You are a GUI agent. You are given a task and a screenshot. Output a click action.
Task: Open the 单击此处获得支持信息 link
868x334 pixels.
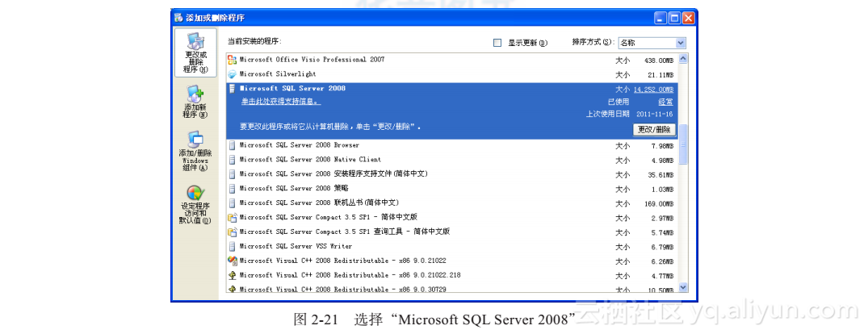point(281,102)
